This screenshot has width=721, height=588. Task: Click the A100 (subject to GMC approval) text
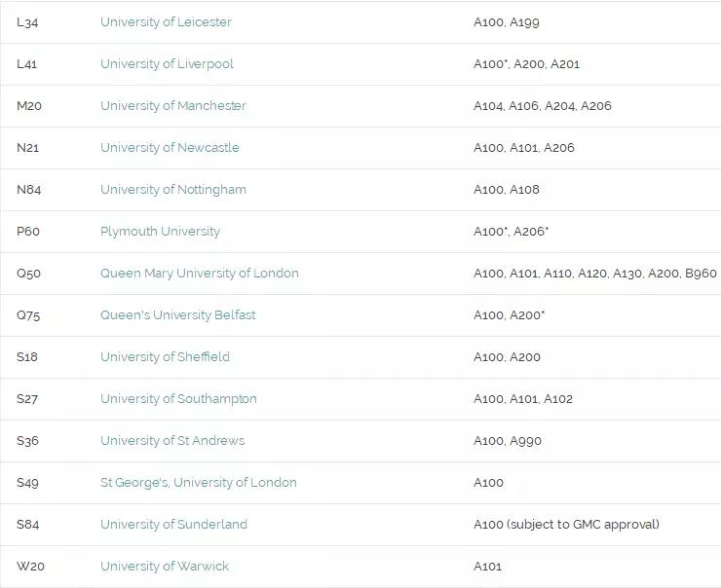pyautogui.click(x=566, y=525)
